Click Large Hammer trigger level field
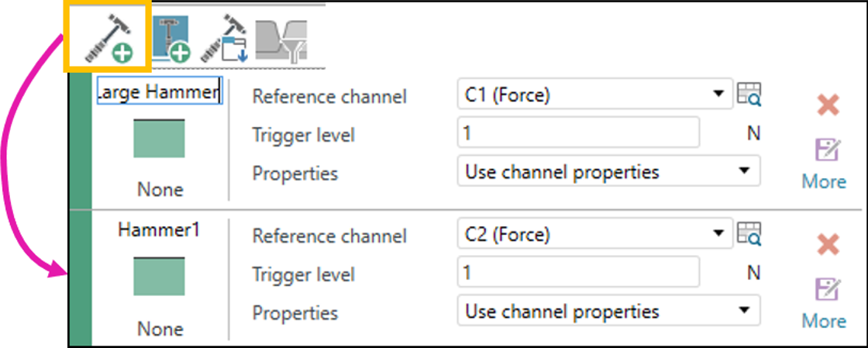The image size is (868, 348). (578, 133)
